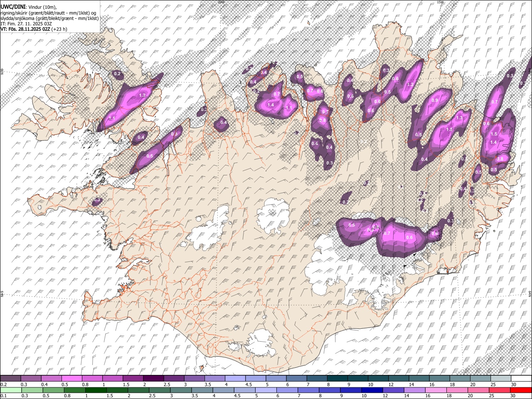Click the 1.3 precipitation value on the map

[x=459, y=118]
